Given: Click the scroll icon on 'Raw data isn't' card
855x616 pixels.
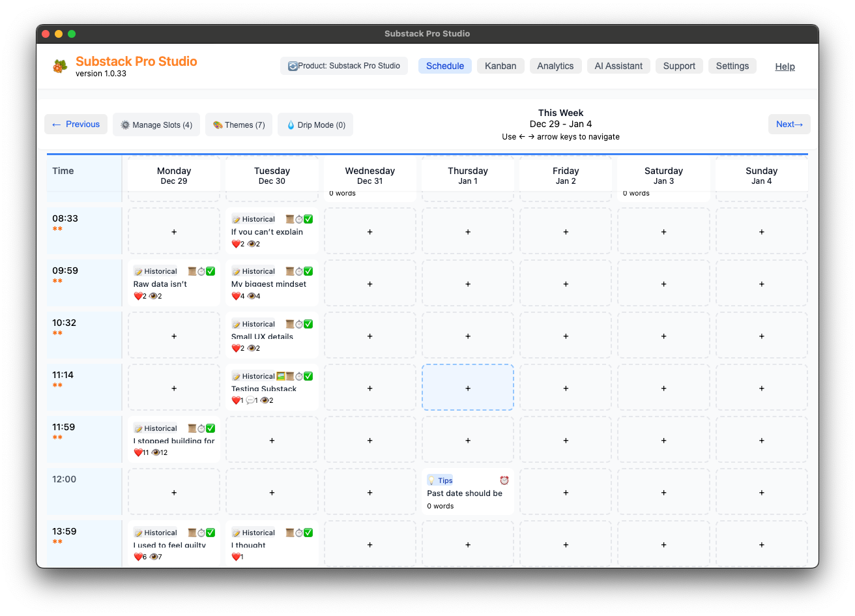Looking at the screenshot, I should (192, 271).
